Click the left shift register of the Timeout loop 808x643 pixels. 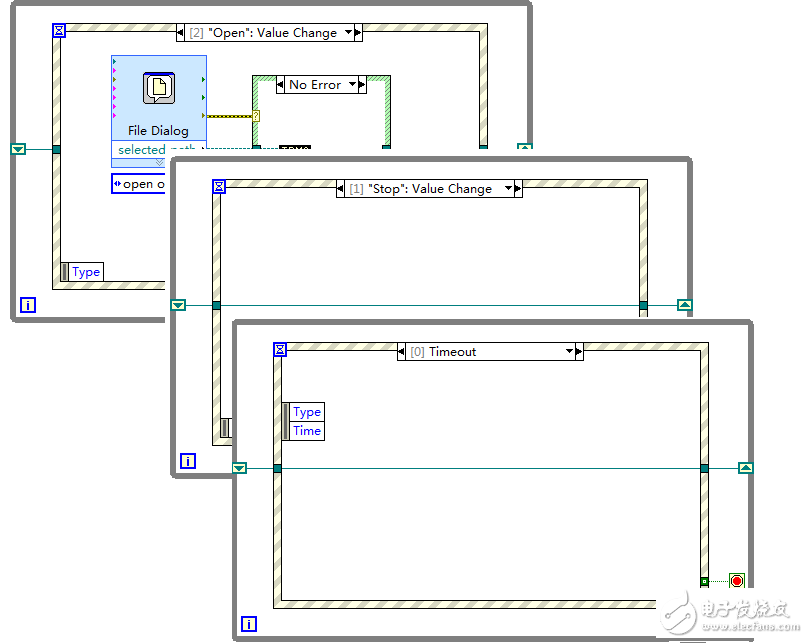(239, 468)
